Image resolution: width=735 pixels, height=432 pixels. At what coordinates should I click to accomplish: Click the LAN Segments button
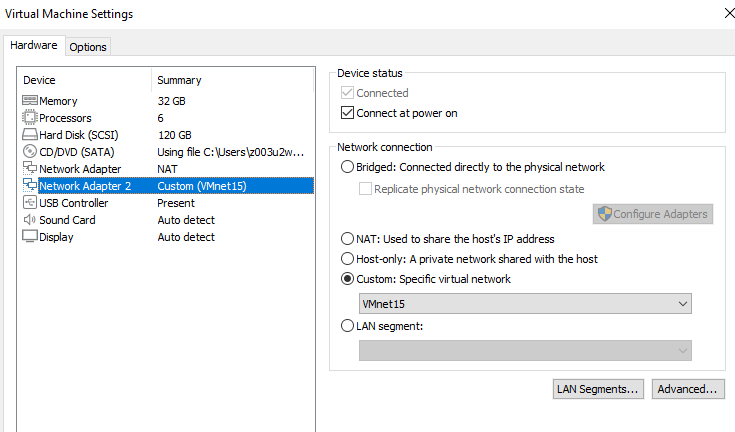(598, 389)
